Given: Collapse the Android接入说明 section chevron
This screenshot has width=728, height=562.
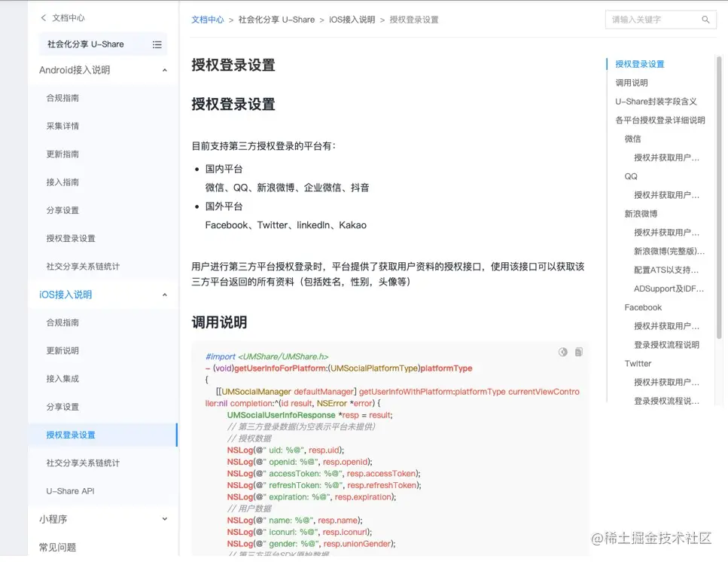Looking at the screenshot, I should [x=164, y=70].
